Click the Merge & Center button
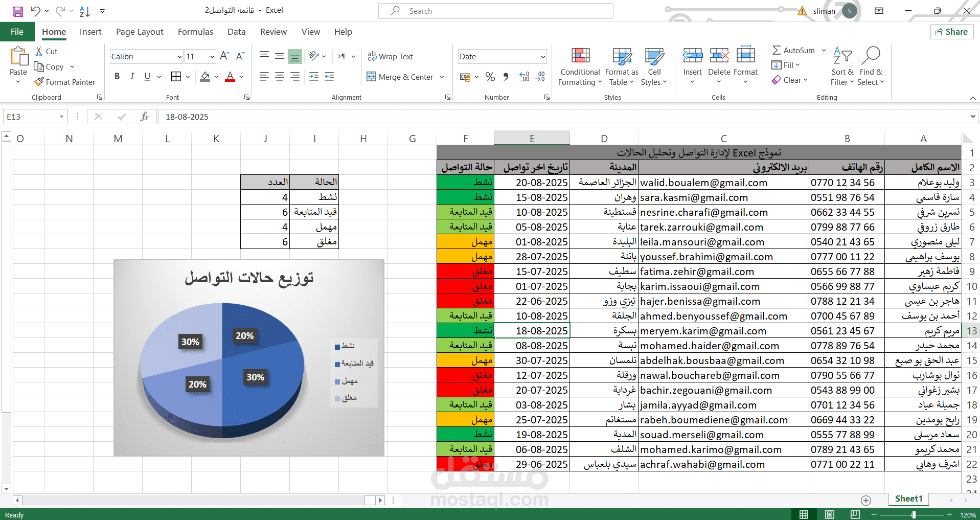 pyautogui.click(x=400, y=77)
